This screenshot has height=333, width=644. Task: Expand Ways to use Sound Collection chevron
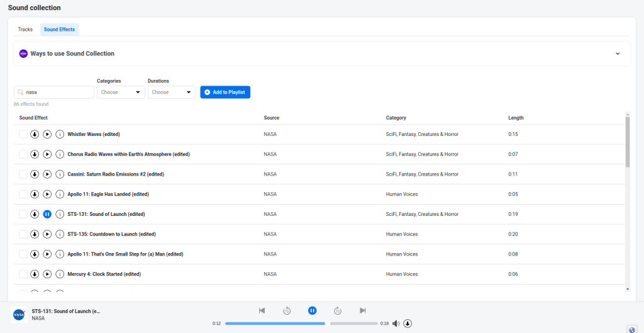pos(618,54)
